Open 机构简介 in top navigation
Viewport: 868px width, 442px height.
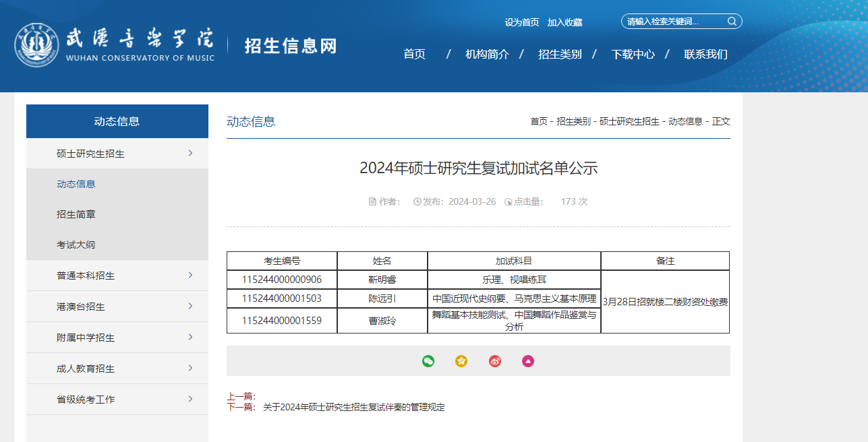click(487, 55)
